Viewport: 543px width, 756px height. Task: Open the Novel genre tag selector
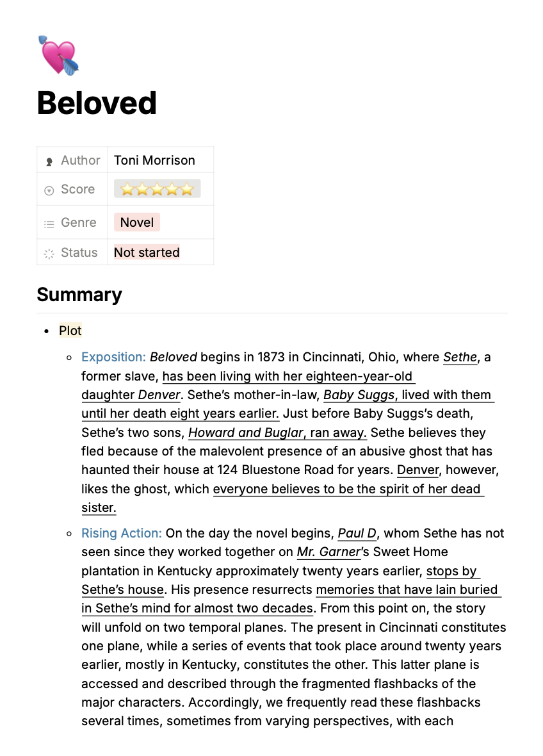click(x=137, y=222)
